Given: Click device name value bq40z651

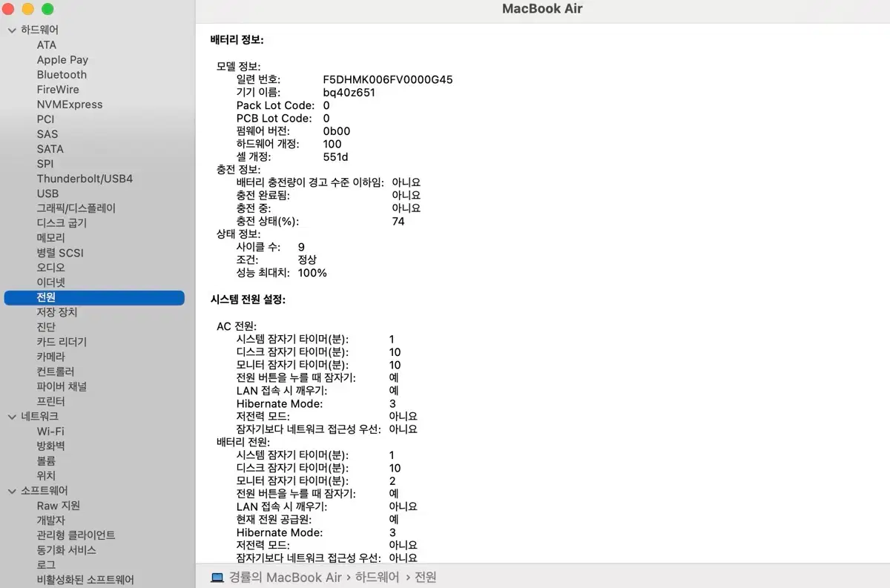Looking at the screenshot, I should 349,93.
